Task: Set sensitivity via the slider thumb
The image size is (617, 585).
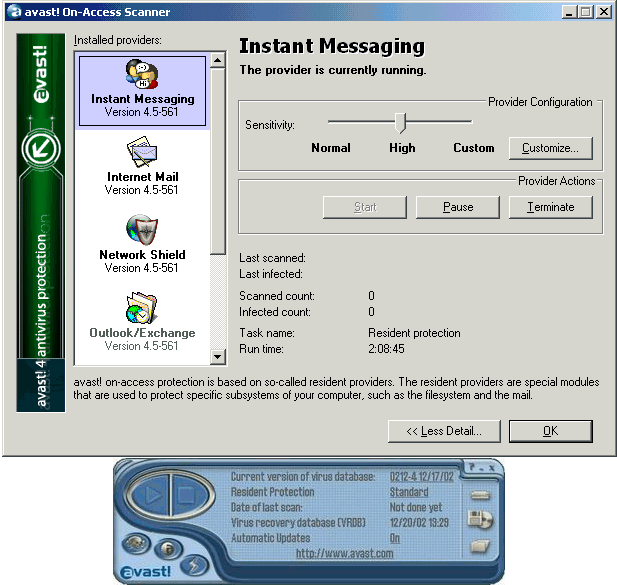Action: pyautogui.click(x=400, y=123)
